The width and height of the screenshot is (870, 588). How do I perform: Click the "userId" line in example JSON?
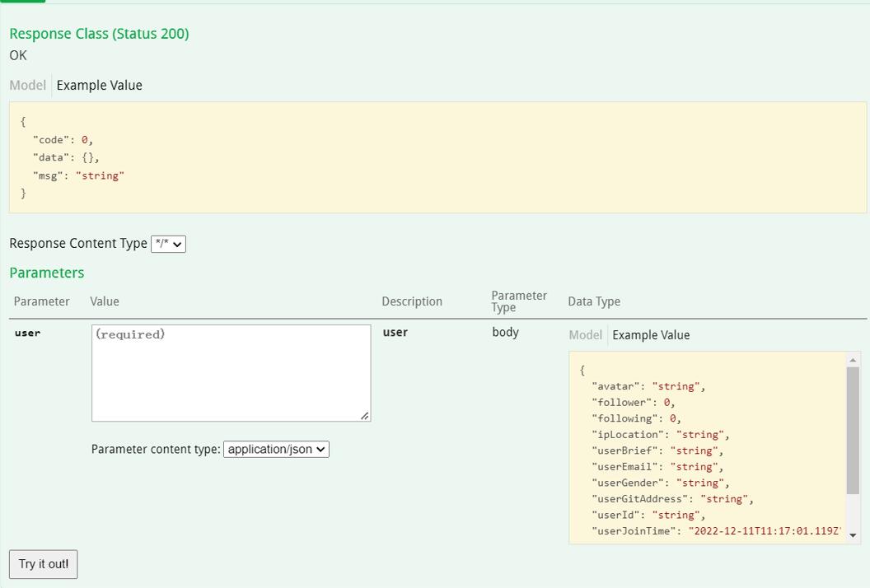click(x=648, y=515)
